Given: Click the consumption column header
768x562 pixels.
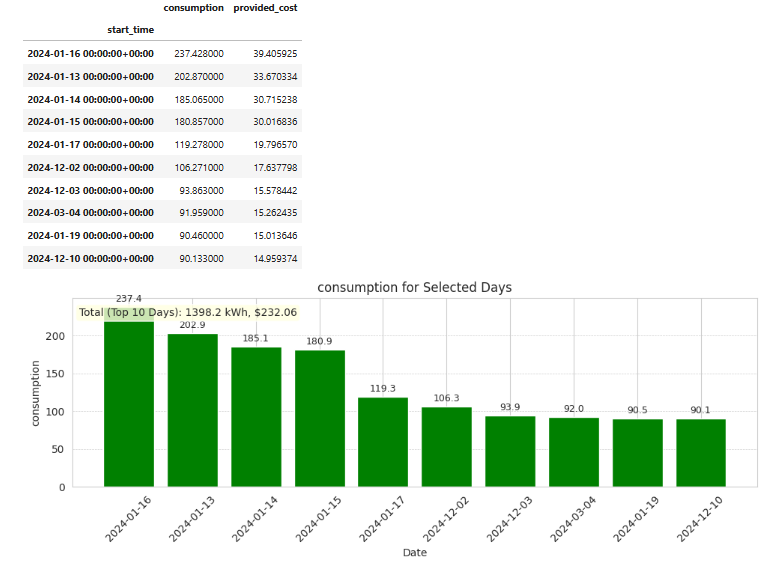Looking at the screenshot, I should 193,8.
